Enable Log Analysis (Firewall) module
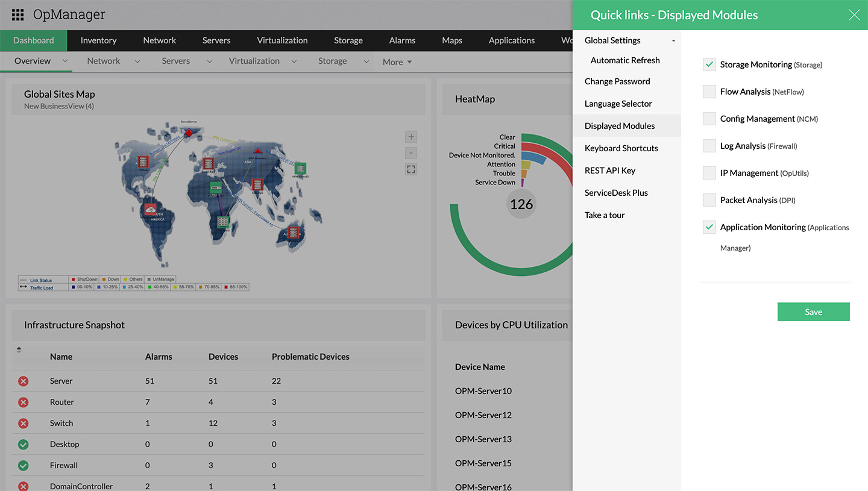Viewport: 868px width, 491px height. coord(709,146)
